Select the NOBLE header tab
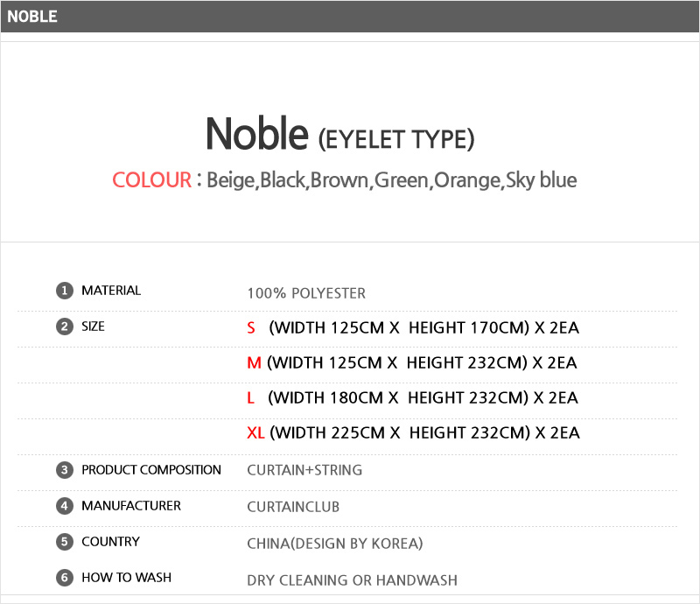 [x=32, y=17]
